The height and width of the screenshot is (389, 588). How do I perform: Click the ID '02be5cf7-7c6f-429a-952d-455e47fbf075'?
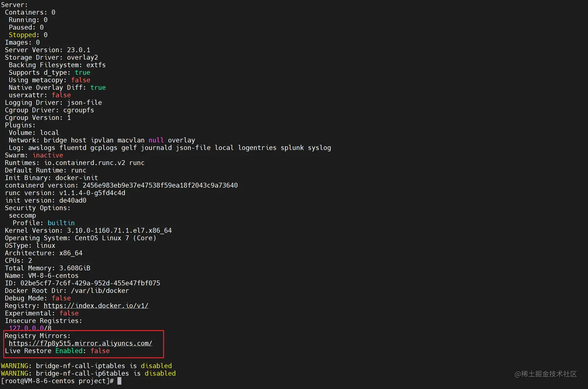[90, 283]
